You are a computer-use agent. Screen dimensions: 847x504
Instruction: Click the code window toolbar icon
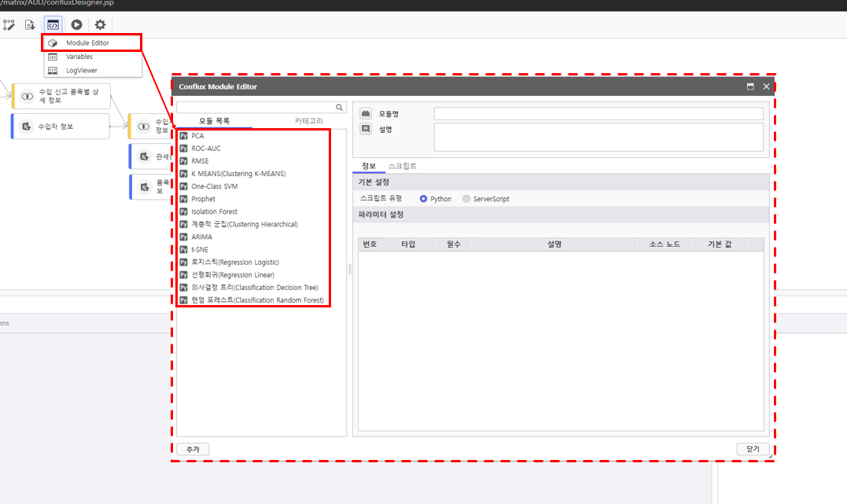click(53, 25)
